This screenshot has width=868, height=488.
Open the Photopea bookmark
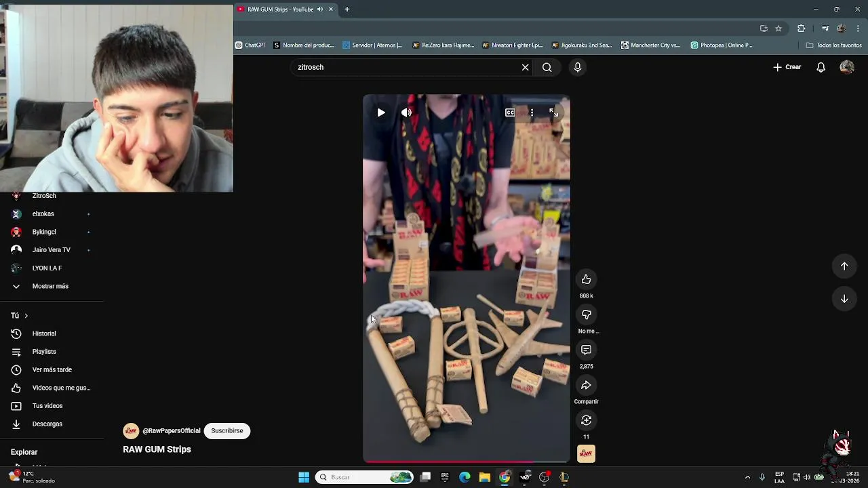[x=722, y=45]
